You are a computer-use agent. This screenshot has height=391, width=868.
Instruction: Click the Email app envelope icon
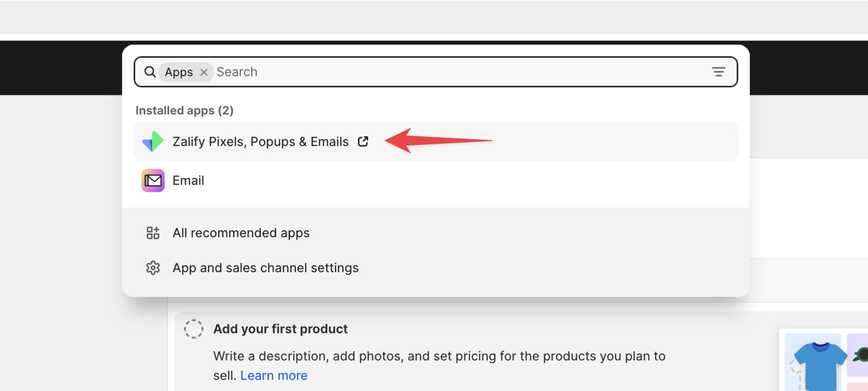(153, 180)
